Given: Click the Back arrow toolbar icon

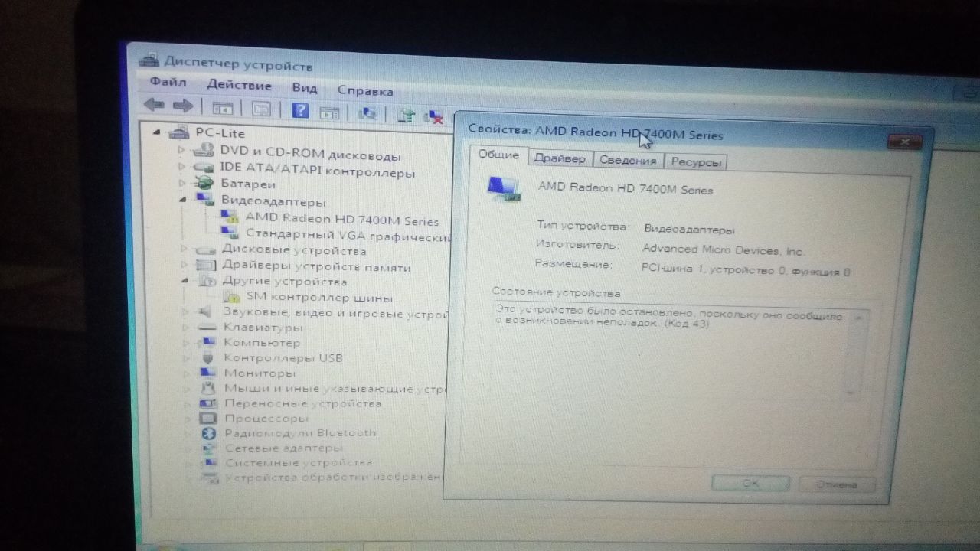Looking at the screenshot, I should pos(154,105).
